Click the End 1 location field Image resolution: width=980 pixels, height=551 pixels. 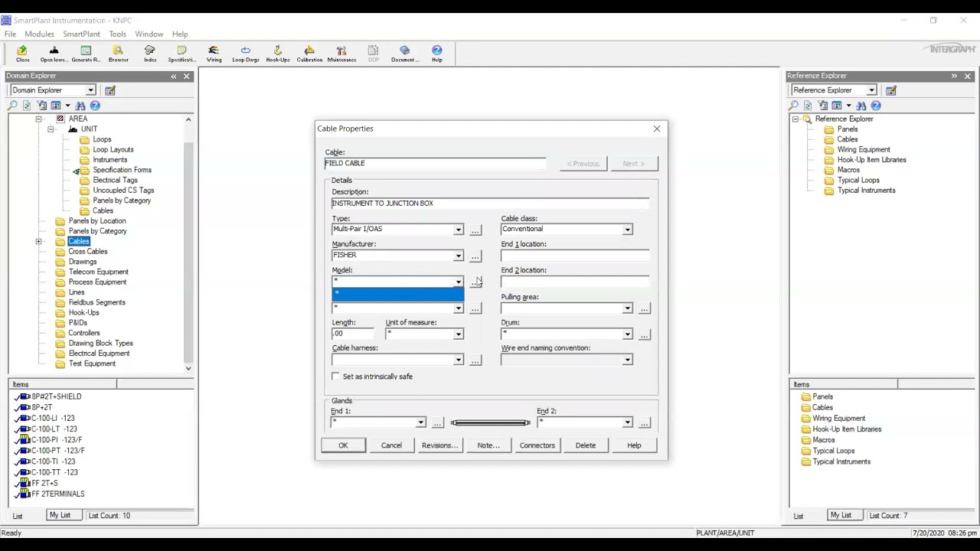[x=575, y=256]
